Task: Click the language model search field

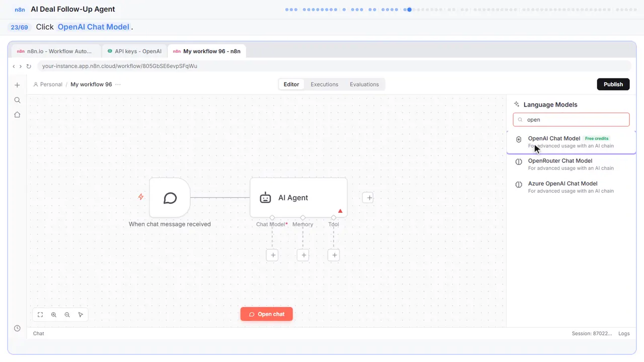Action: pos(571,120)
